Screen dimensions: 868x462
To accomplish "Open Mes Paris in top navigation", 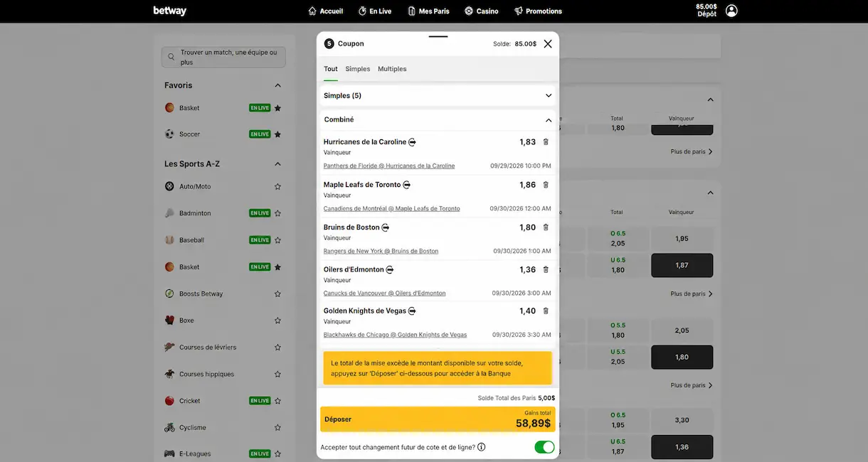I will pyautogui.click(x=428, y=11).
